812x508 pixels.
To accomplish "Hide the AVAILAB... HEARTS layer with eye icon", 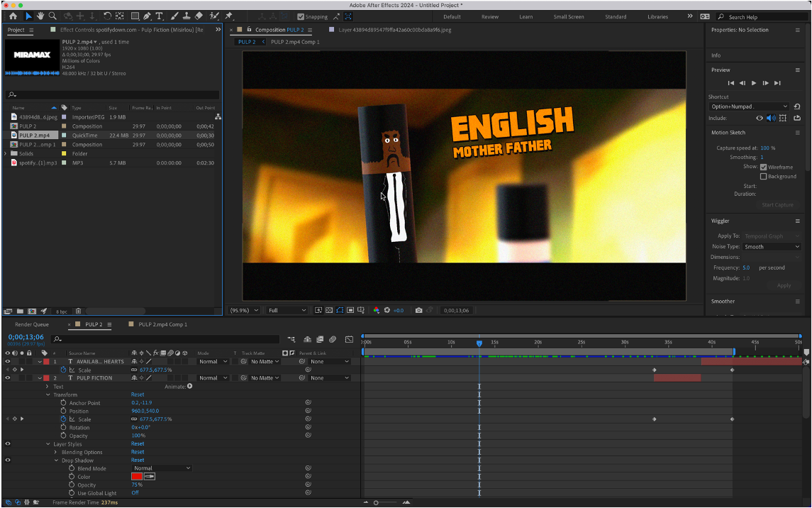I will [x=8, y=361].
